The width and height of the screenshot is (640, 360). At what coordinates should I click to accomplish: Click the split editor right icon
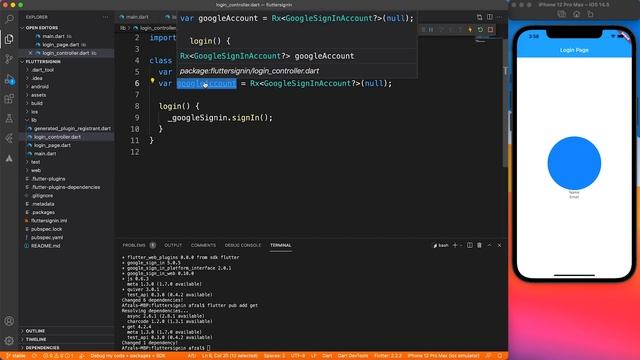489,17
